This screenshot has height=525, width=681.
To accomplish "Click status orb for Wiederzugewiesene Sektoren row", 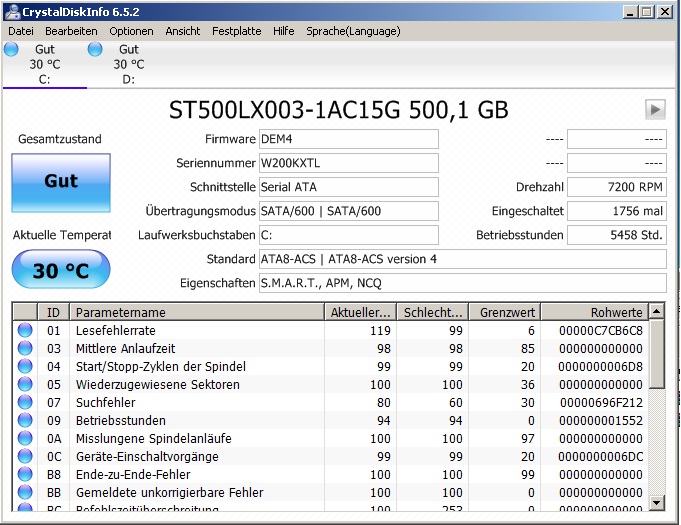I will tap(25, 384).
